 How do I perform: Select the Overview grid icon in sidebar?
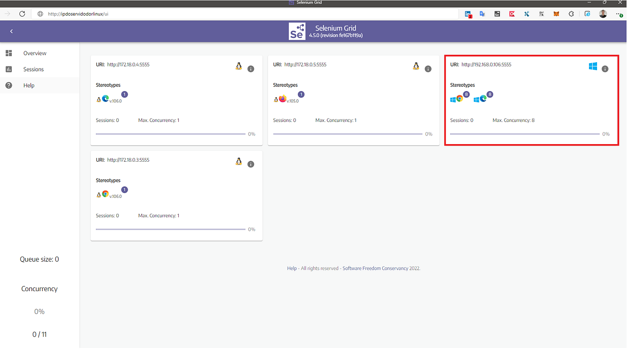click(x=9, y=53)
